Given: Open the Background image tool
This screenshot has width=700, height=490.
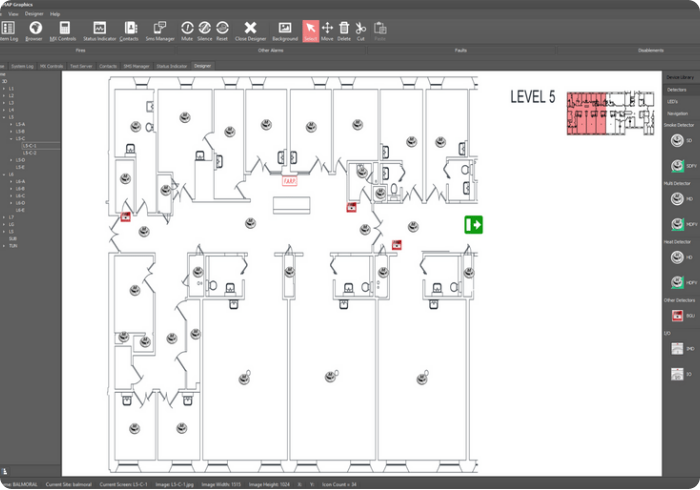Looking at the screenshot, I should coord(285,29).
